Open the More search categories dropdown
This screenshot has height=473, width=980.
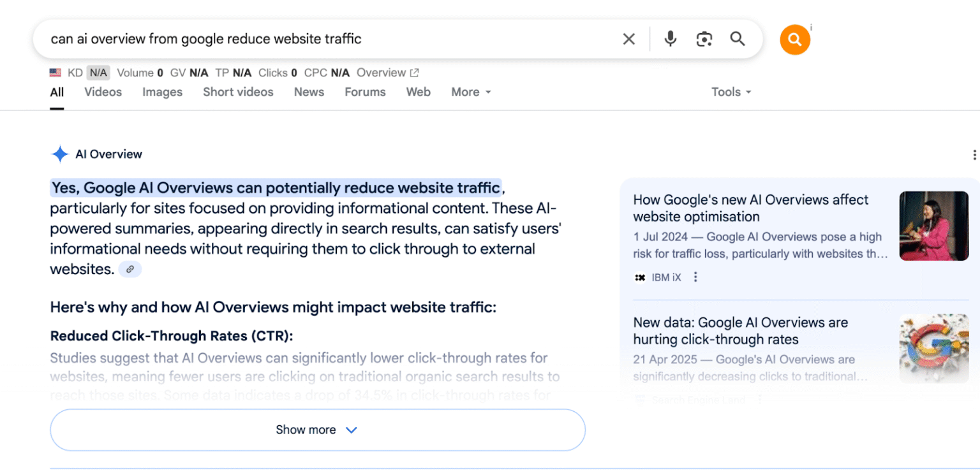coord(470,92)
